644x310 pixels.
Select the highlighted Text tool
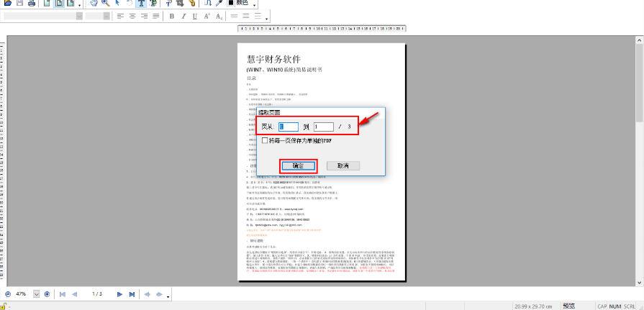tap(141, 3)
